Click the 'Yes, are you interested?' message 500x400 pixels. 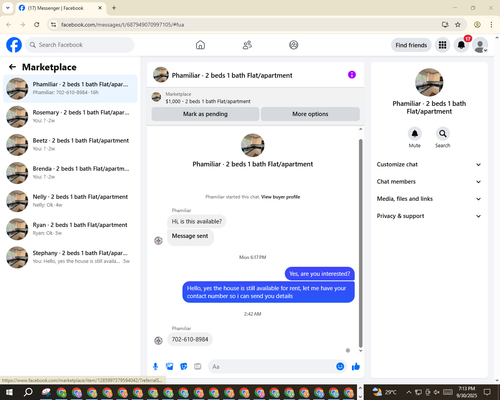coord(320,274)
